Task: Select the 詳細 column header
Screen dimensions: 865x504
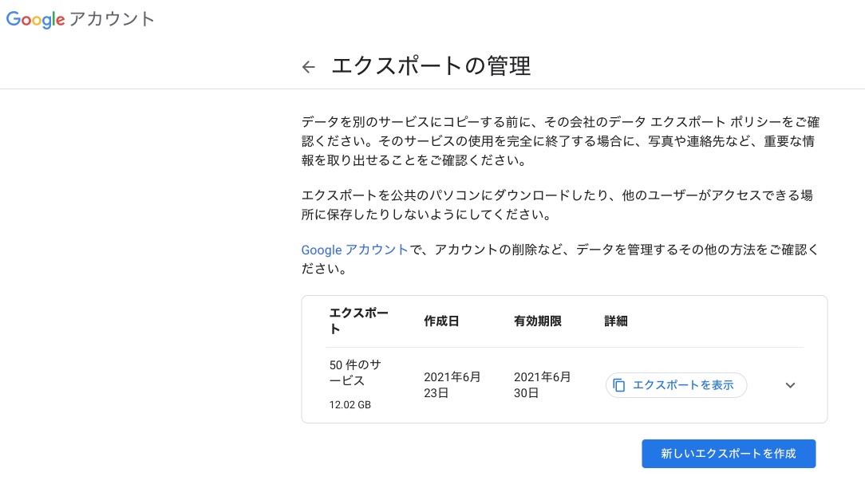Action: [x=616, y=321]
